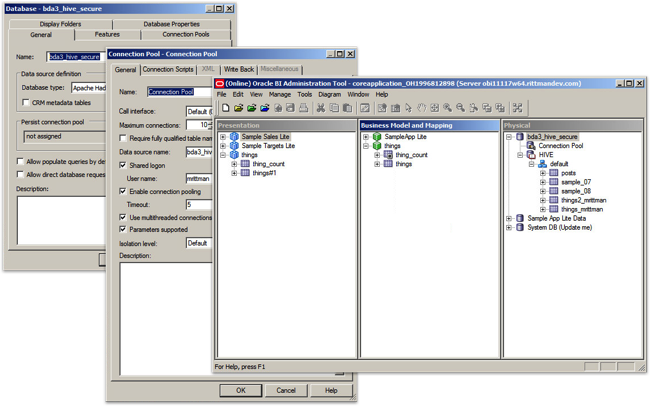Click the framed icon between Paste and pointer

coord(365,108)
